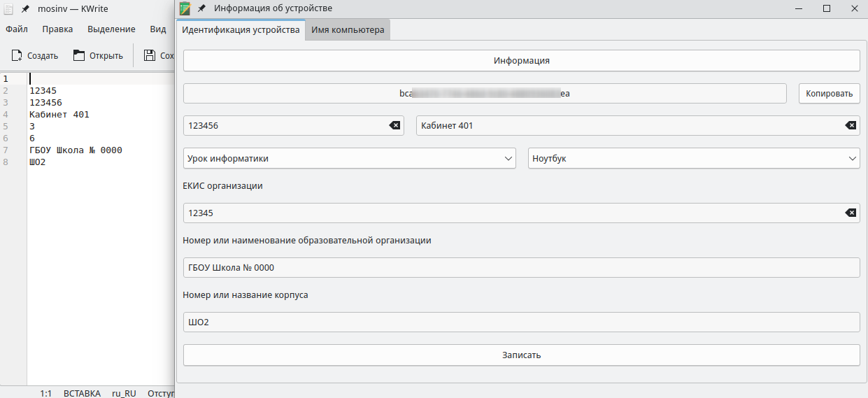Clear the ЕКИС организации field
The height and width of the screenshot is (398, 868).
click(850, 213)
